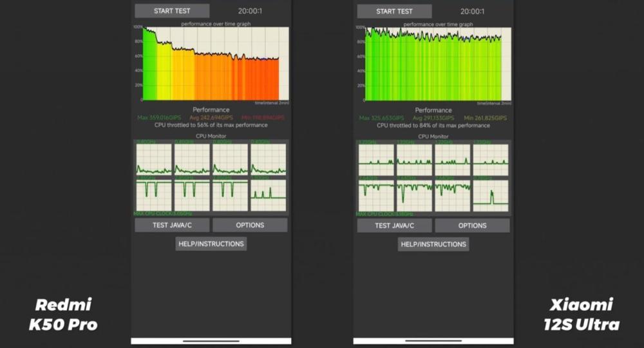644x348 pixels.
Task: Click the left phone's performance over time graph
Action: (216, 63)
